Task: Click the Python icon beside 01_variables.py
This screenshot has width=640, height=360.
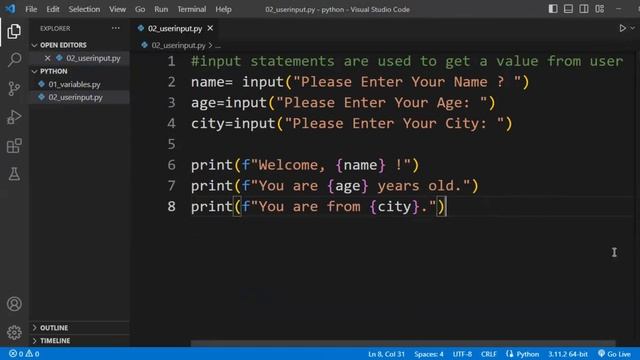Action: (41, 84)
